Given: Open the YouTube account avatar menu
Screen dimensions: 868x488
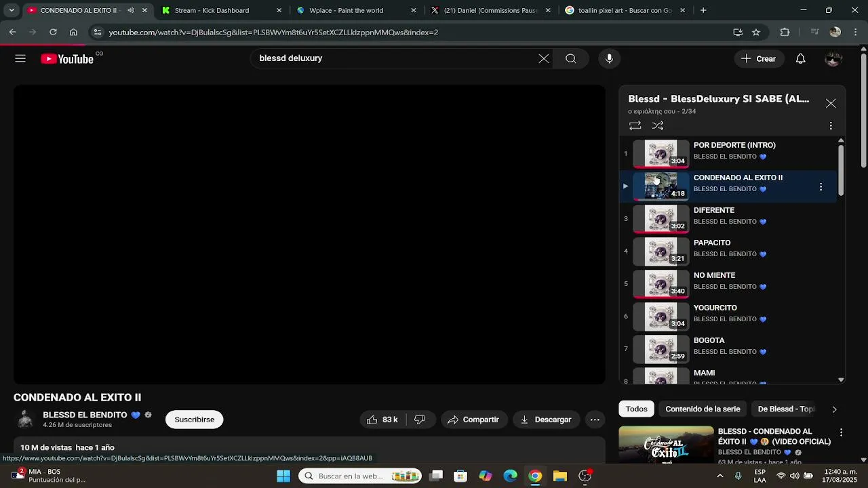Looking at the screenshot, I should pyautogui.click(x=833, y=58).
